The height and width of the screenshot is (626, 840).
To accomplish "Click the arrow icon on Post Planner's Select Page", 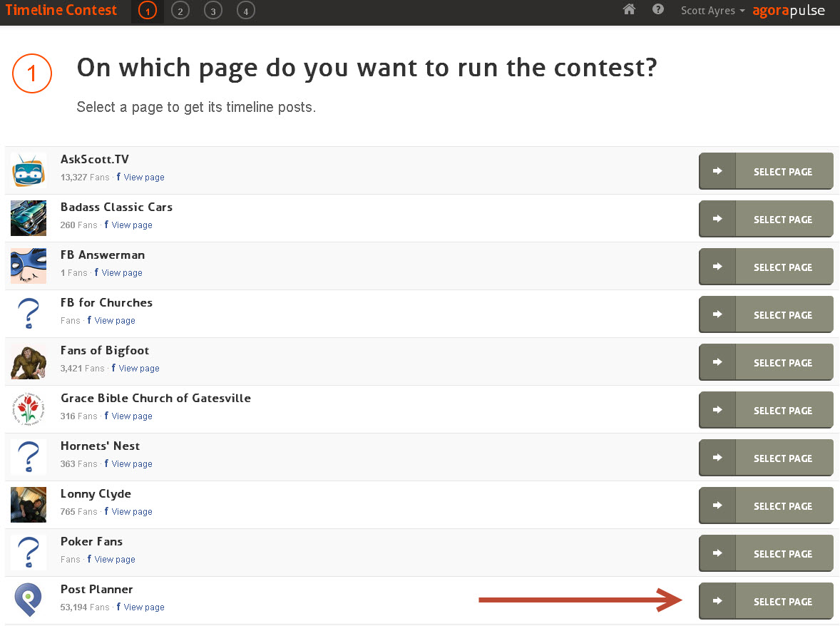I will 717,601.
